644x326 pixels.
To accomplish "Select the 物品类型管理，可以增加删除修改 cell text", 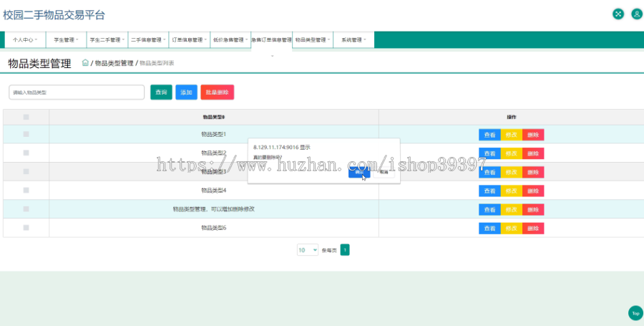I will coord(213,208).
